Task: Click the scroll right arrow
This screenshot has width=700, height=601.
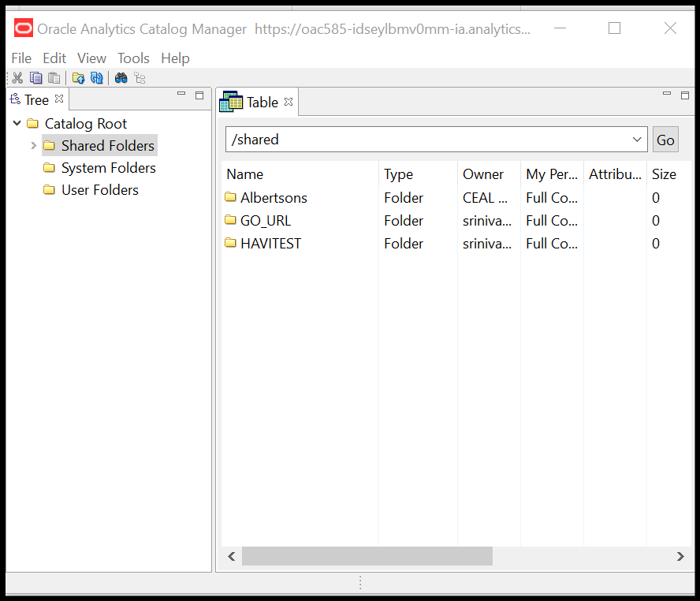Action: [680, 556]
